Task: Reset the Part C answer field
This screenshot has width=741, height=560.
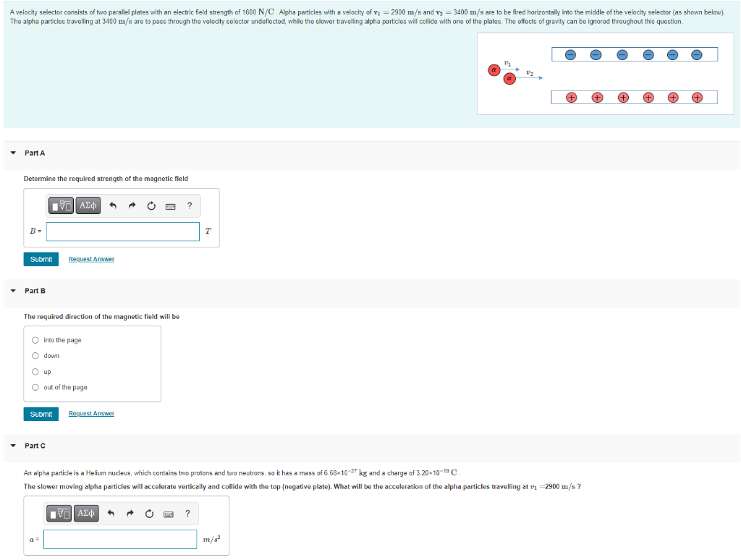Action: (149, 513)
